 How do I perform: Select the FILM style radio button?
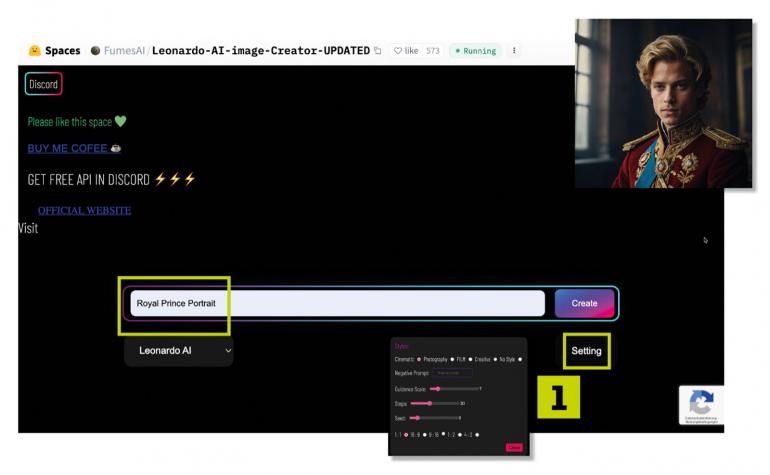[470, 360]
